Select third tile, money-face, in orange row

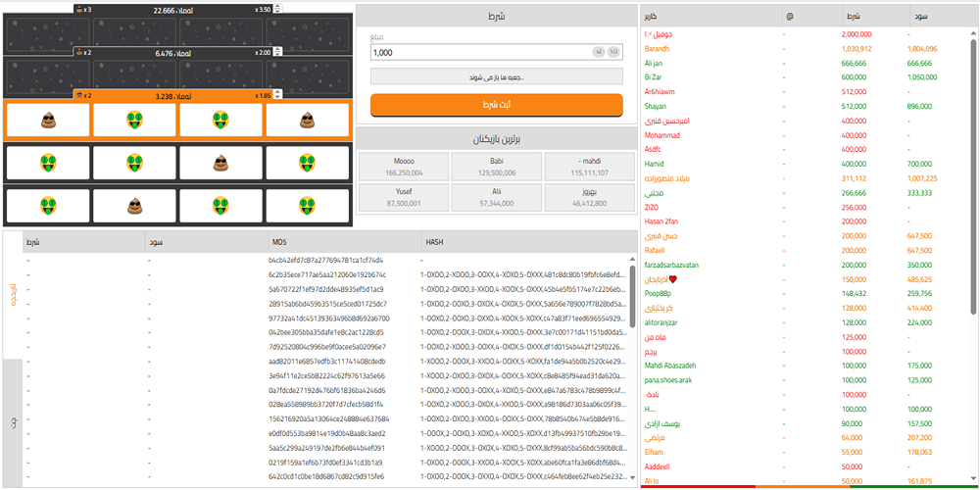click(221, 120)
